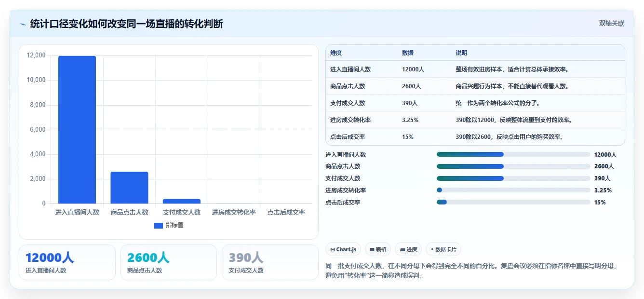Click table text 390除以2600，反映点击用户的购买效率

pos(510,137)
